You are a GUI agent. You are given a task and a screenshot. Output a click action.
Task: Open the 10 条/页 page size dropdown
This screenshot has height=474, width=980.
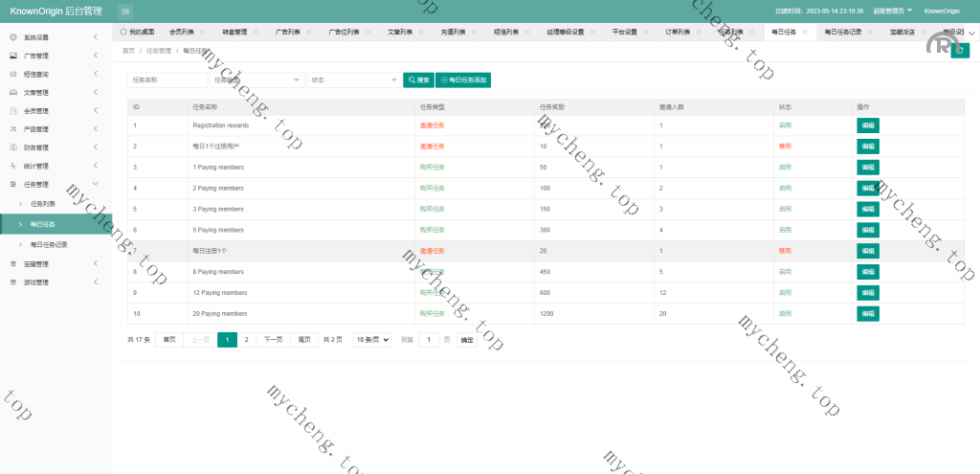click(371, 340)
